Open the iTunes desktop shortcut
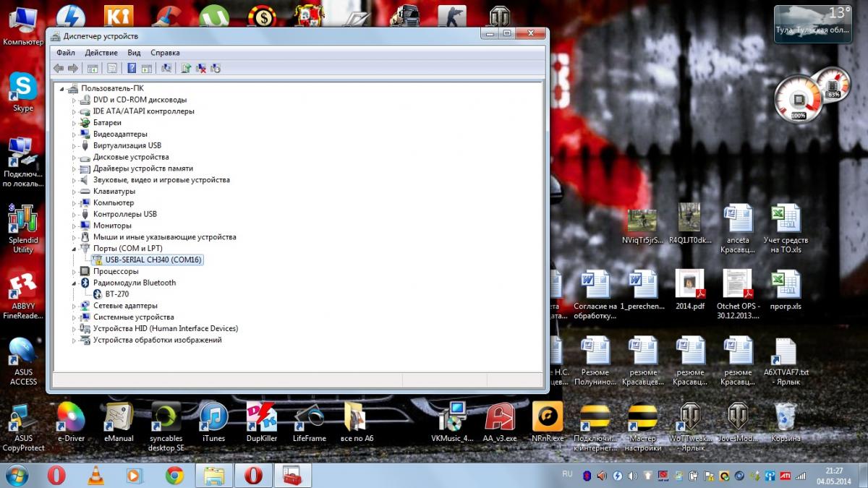This screenshot has height=488, width=868. [213, 422]
